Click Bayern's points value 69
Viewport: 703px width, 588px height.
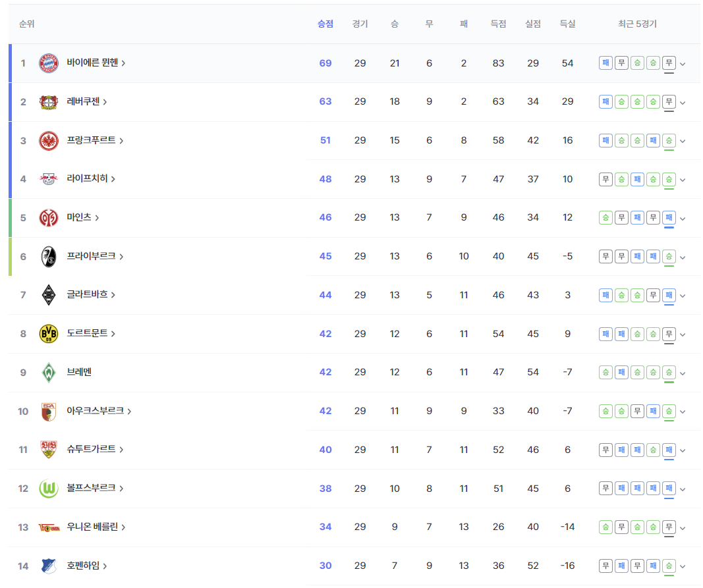(325, 63)
